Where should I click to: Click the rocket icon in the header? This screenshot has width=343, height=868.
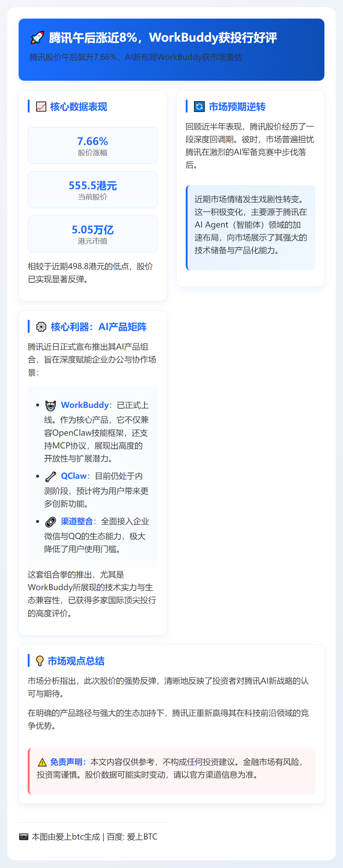pyautogui.click(x=38, y=38)
